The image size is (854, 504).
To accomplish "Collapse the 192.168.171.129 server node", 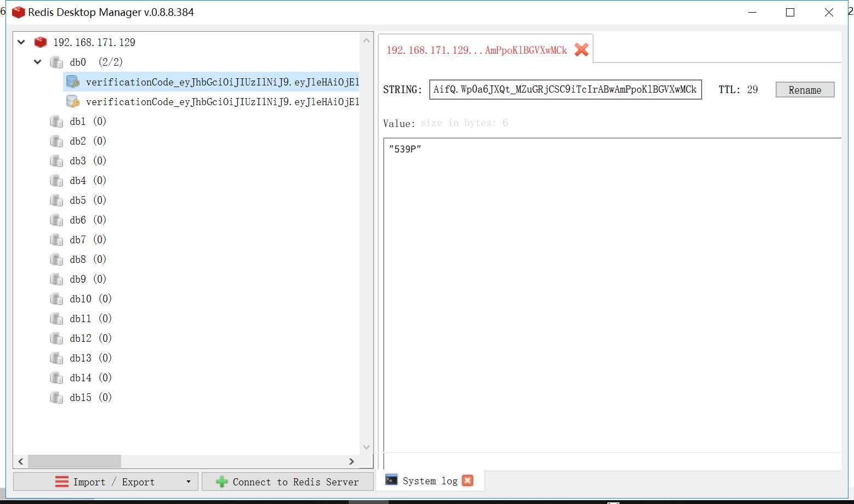I will 21,42.
